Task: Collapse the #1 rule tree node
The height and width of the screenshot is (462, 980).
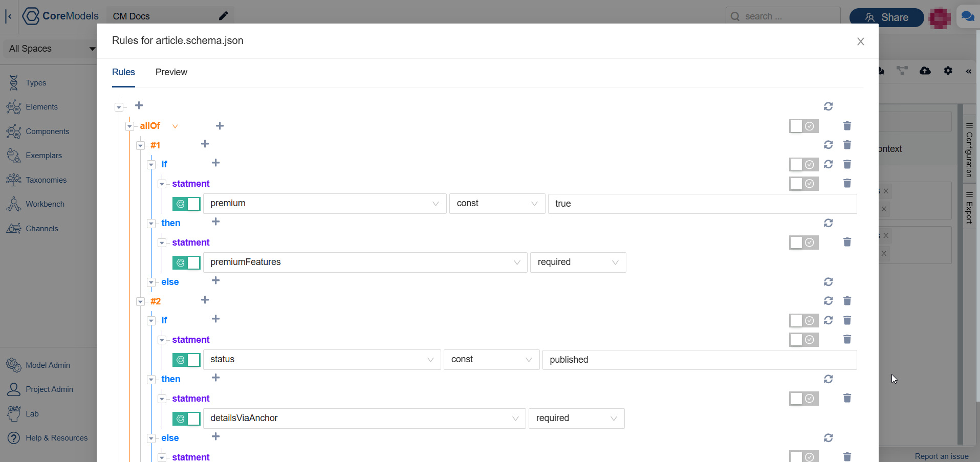Action: click(x=140, y=146)
